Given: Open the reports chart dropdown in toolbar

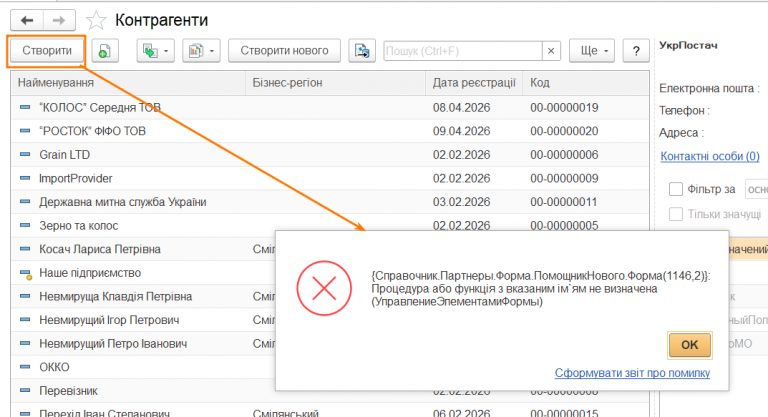Looking at the screenshot, I should tap(201, 50).
